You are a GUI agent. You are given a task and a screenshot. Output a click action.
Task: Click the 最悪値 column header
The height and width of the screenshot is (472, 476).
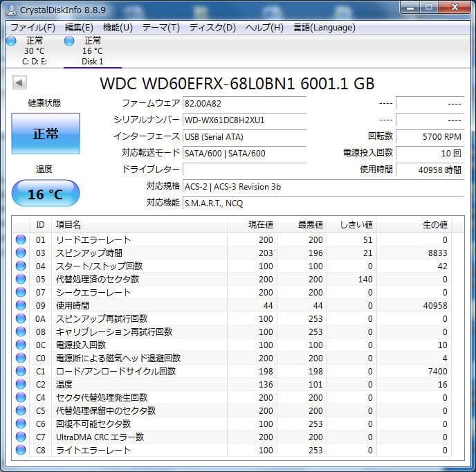[302, 225]
